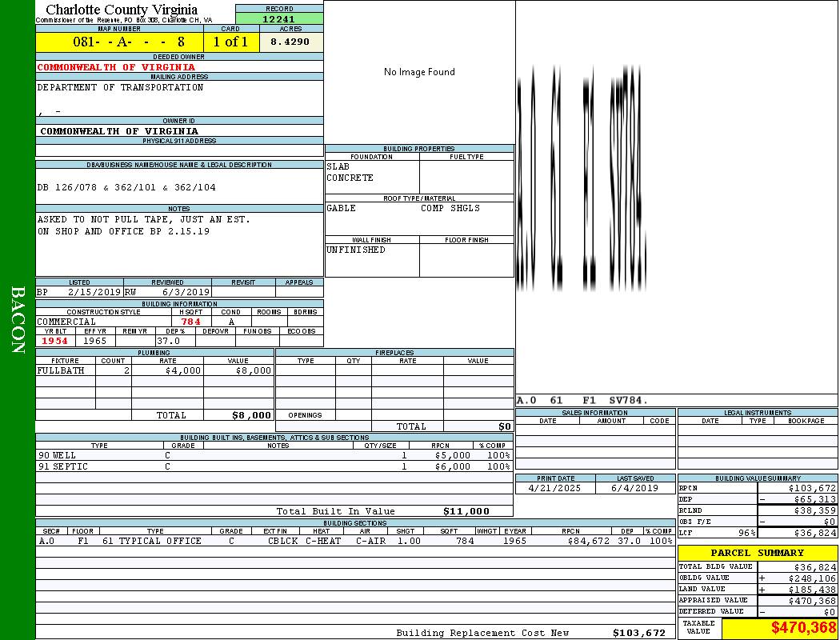Click the green BACON sidebar label

pyautogui.click(x=18, y=320)
